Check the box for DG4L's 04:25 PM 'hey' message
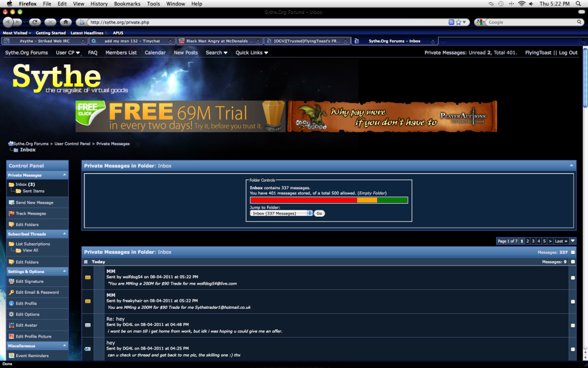The height and width of the screenshot is (368, 588). (x=572, y=349)
